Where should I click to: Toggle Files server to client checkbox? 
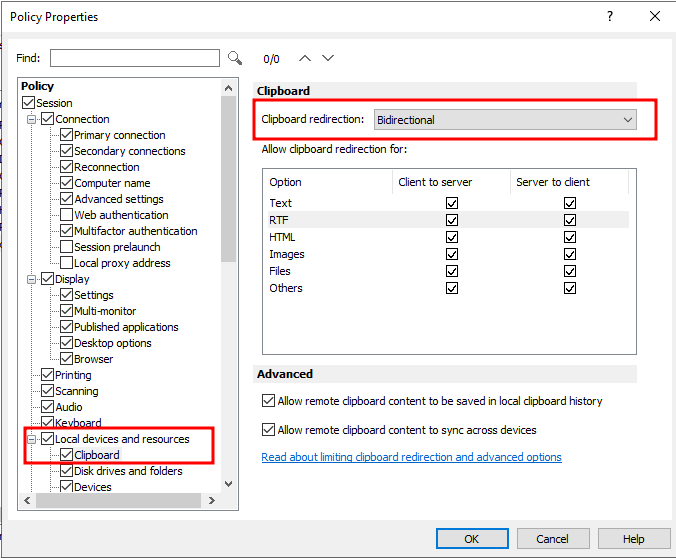(570, 271)
